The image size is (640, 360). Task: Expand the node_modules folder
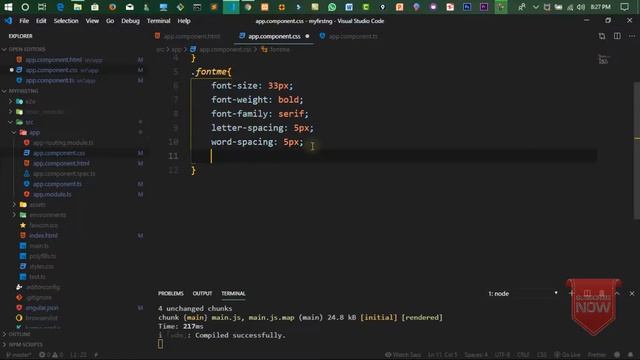tap(45, 112)
